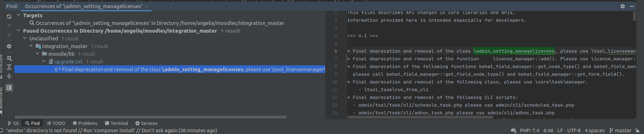Collapse the Targets node
644x134 pixels.
18,15
